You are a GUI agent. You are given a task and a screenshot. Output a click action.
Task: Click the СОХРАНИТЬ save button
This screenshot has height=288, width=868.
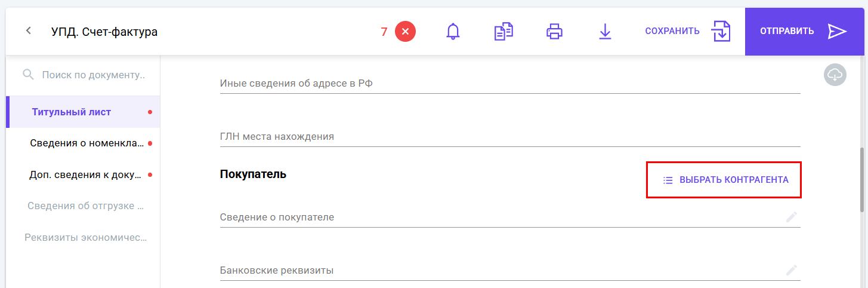point(688,31)
